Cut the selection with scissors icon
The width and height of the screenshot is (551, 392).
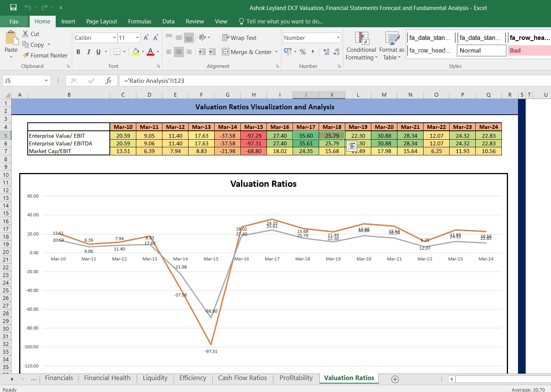[x=26, y=34]
